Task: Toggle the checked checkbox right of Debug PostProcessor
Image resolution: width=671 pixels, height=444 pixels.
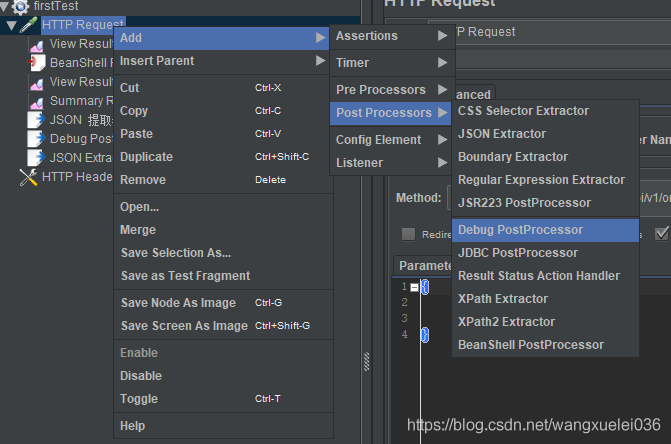Action: point(661,234)
